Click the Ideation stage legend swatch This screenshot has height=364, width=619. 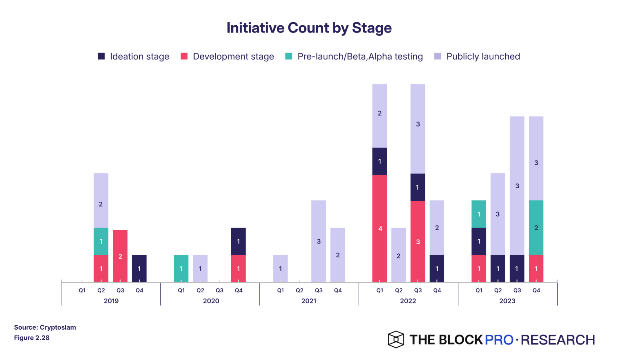click(101, 56)
